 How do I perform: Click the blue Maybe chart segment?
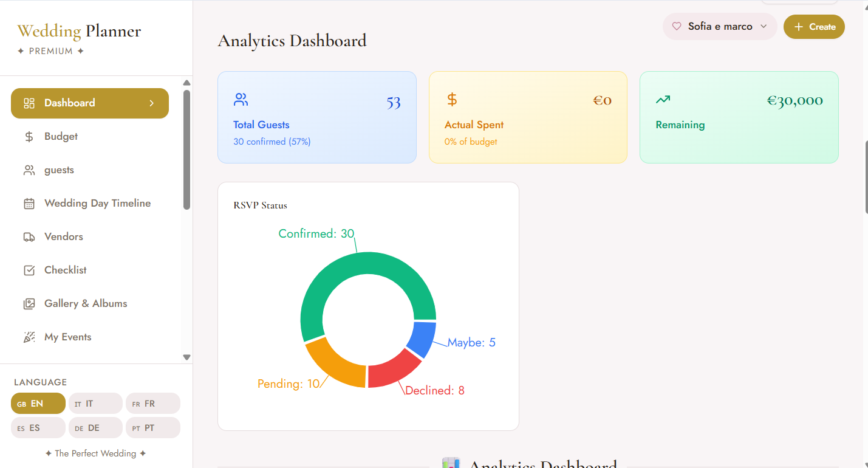(423, 338)
